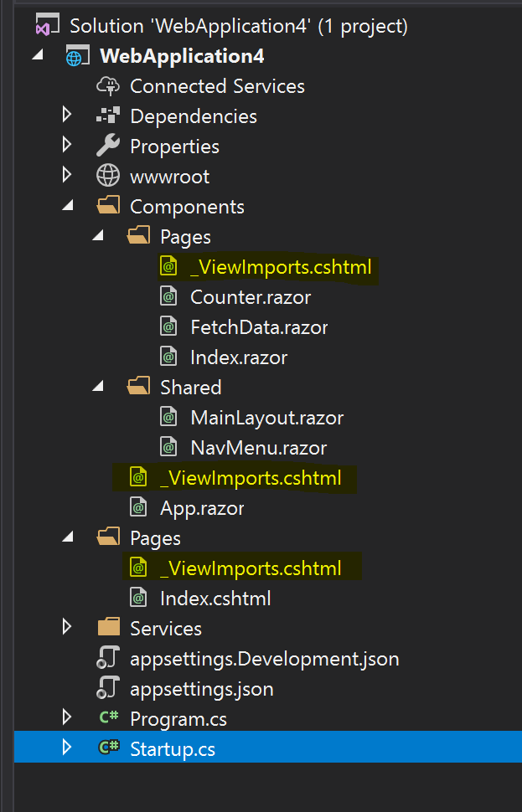The image size is (522, 812).
Task: Expand the Services folder
Action: pyautogui.click(x=67, y=628)
